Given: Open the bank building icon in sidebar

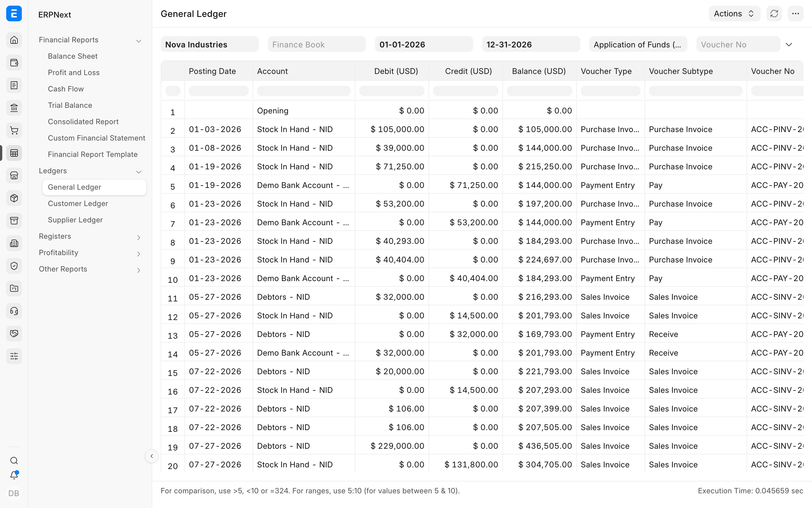Looking at the screenshot, I should (14, 108).
